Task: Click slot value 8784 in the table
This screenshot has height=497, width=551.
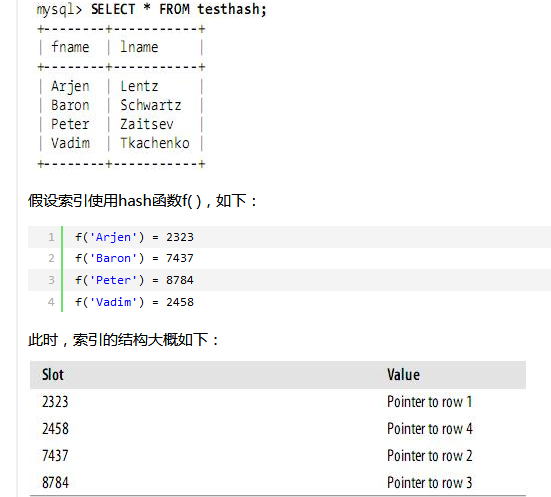Action: pos(55,483)
